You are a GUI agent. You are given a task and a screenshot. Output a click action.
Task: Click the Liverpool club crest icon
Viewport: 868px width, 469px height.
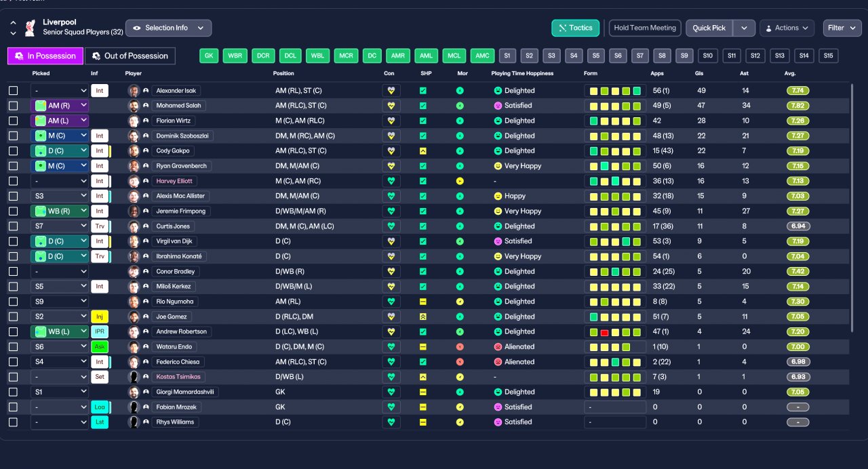pyautogui.click(x=30, y=28)
